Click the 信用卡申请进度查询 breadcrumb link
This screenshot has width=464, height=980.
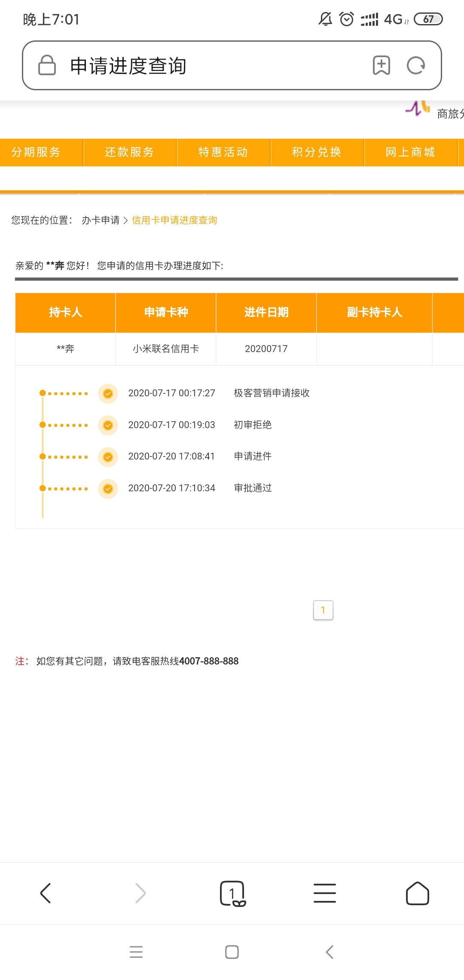[174, 220]
